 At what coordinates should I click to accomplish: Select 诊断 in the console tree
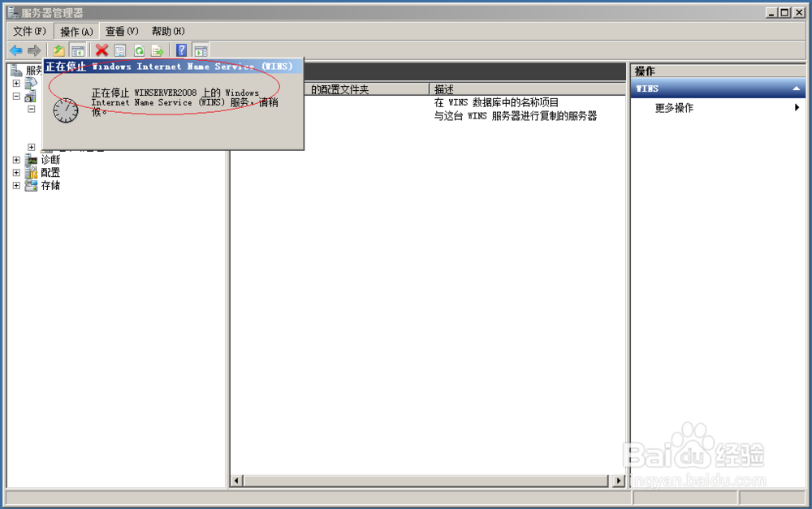(50, 160)
